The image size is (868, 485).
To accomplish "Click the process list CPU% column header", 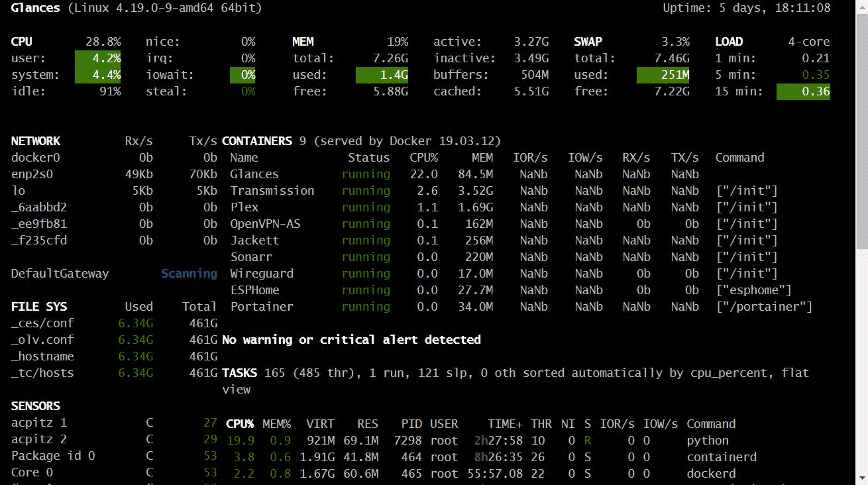I will 241,424.
